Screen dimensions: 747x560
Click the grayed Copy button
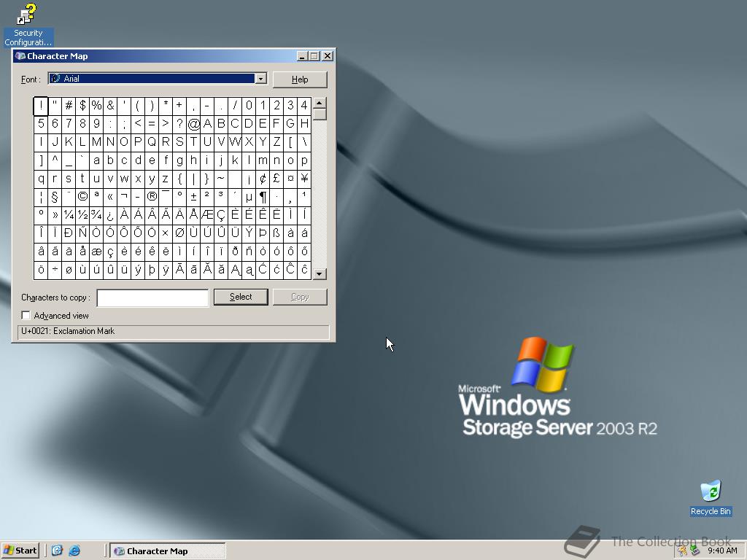pyautogui.click(x=300, y=297)
